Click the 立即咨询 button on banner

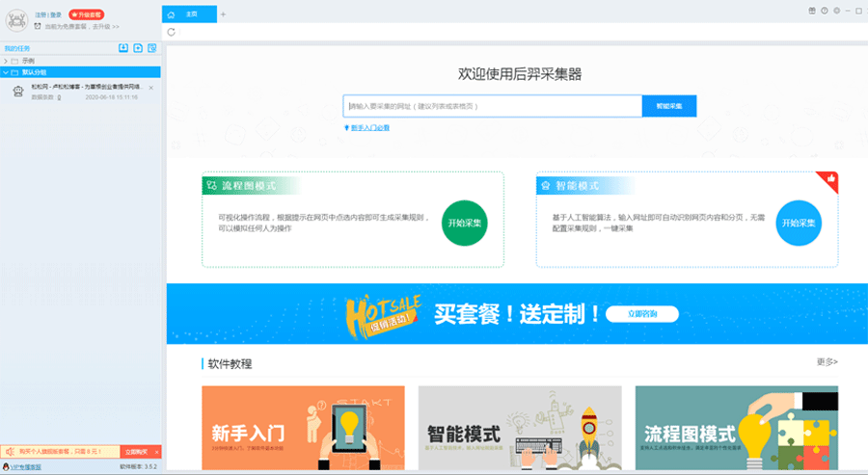(x=642, y=313)
